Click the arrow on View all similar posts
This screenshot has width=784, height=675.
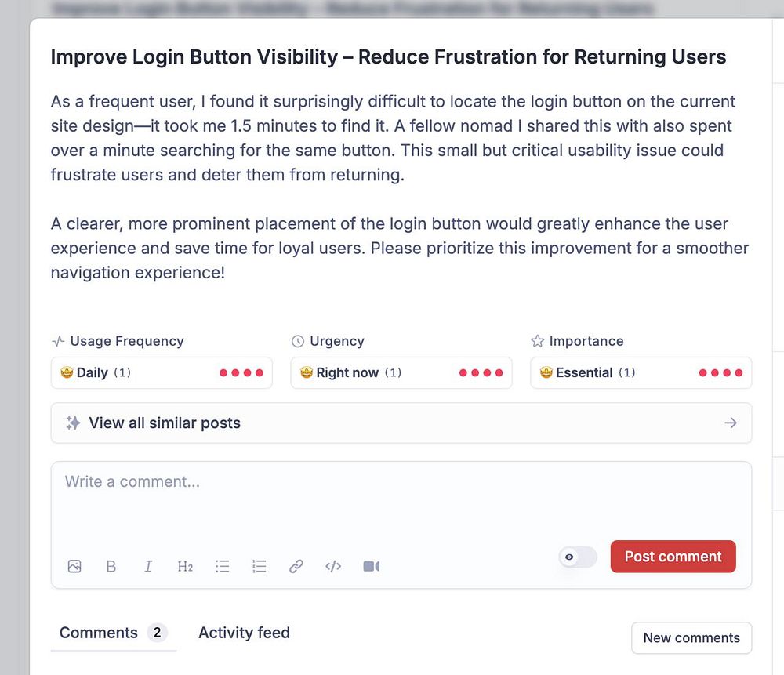point(731,423)
